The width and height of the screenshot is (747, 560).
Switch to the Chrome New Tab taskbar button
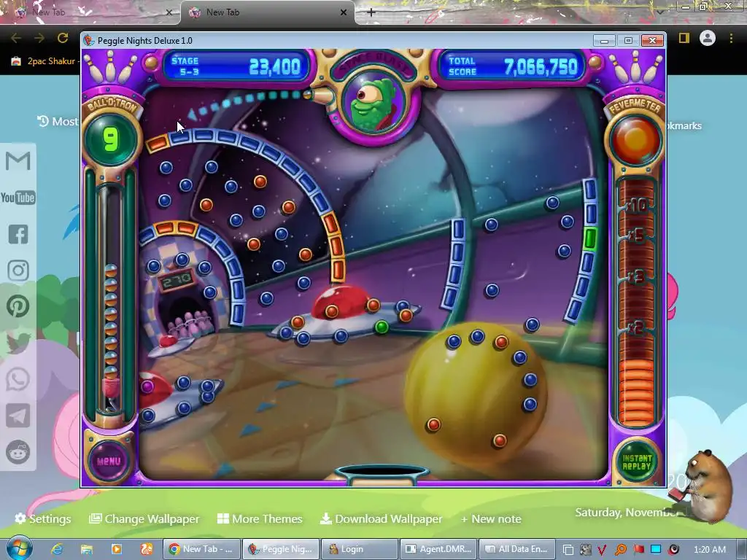pos(201,549)
